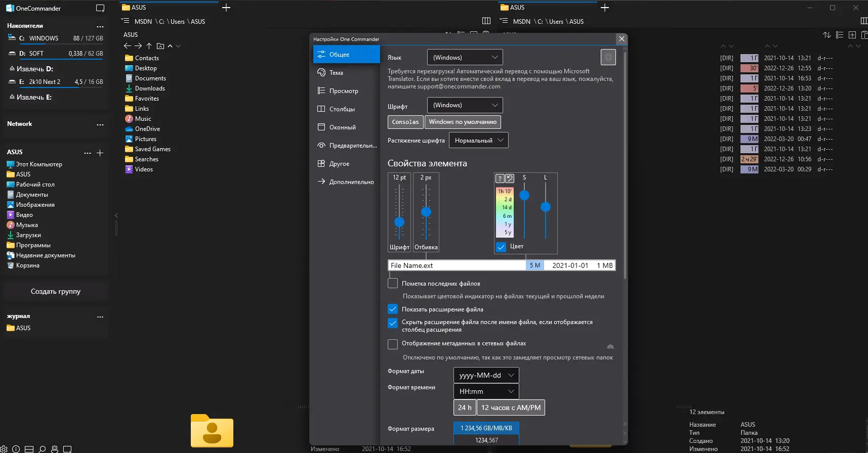Switch to the Advanced (Дополнительно) settings tab
This screenshot has width=868, height=453.
[347, 182]
